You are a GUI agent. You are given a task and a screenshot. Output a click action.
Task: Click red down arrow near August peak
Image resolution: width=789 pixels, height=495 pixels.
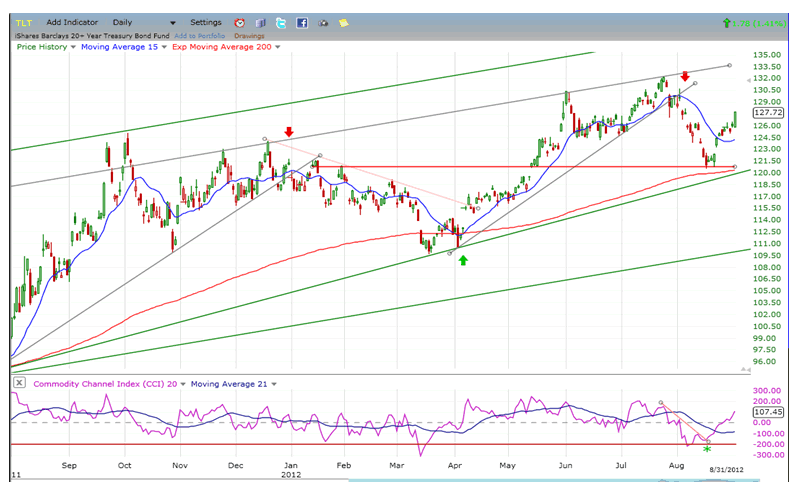coord(685,76)
